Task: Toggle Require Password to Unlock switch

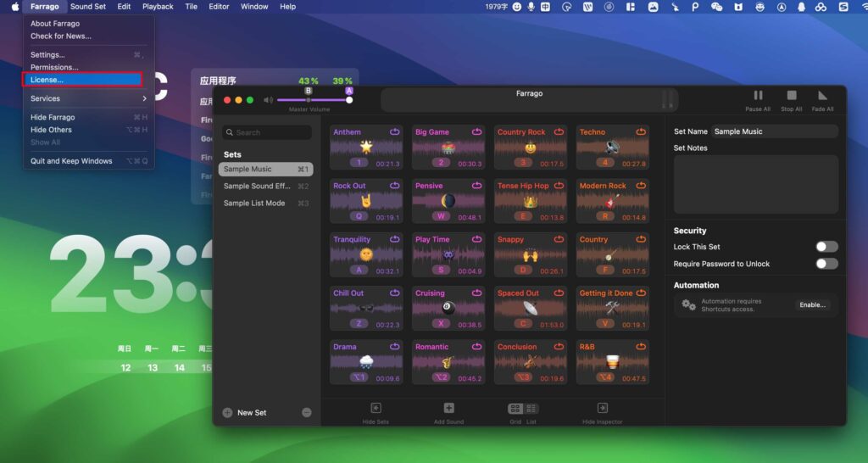Action: click(827, 264)
